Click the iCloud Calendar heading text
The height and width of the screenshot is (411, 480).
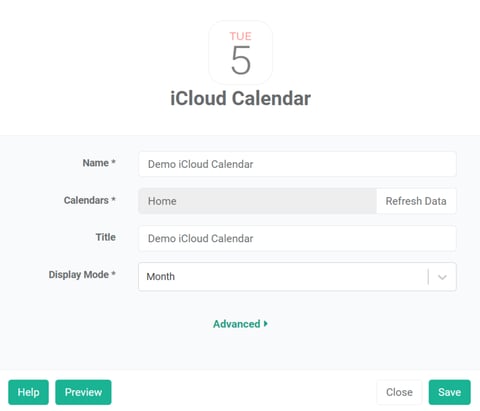pyautogui.click(x=240, y=99)
